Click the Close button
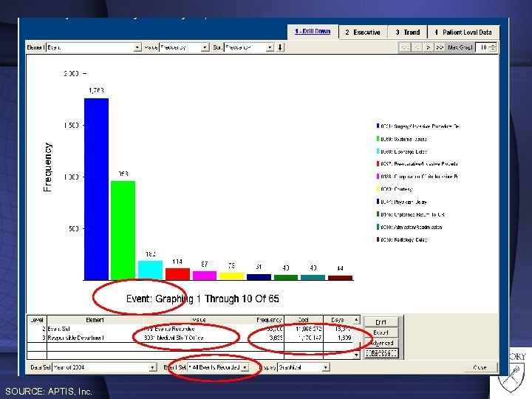Screen dimensions: 532x399 click(x=480, y=367)
